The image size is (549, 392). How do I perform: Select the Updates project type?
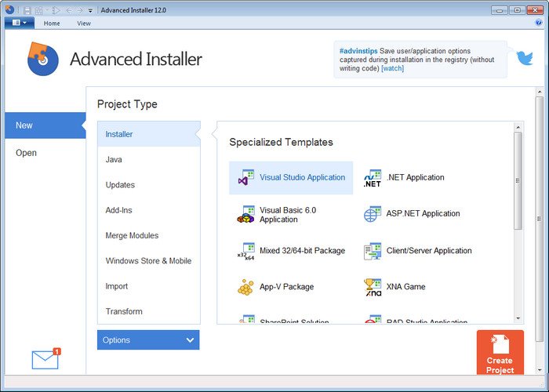[149, 185]
